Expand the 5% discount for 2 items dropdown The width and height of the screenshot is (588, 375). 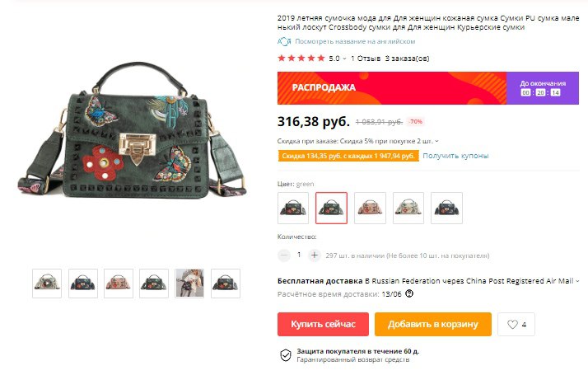coord(436,141)
